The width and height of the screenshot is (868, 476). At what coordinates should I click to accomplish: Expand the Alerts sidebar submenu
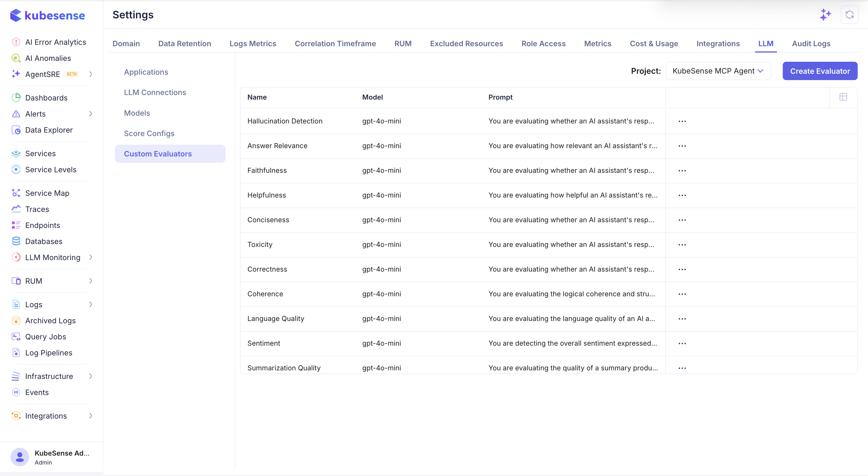point(91,114)
